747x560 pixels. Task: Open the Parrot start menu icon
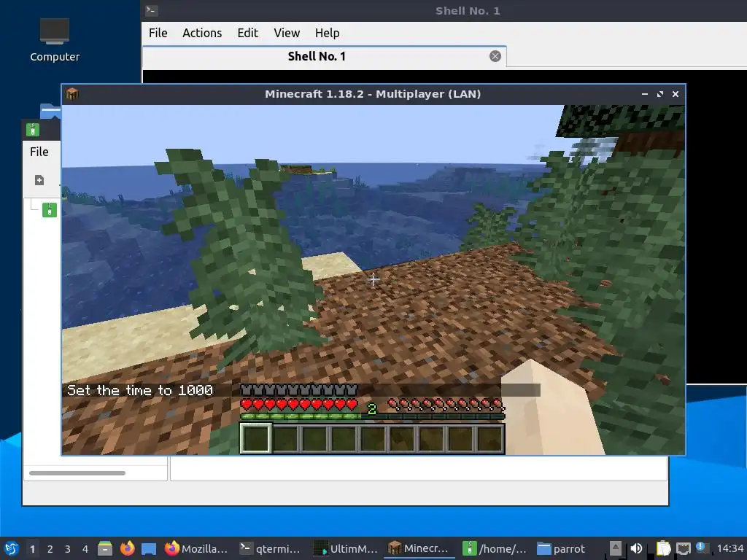click(11, 548)
